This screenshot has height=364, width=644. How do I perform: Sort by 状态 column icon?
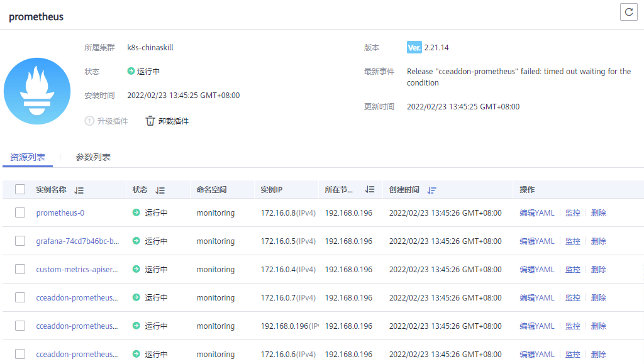point(160,190)
